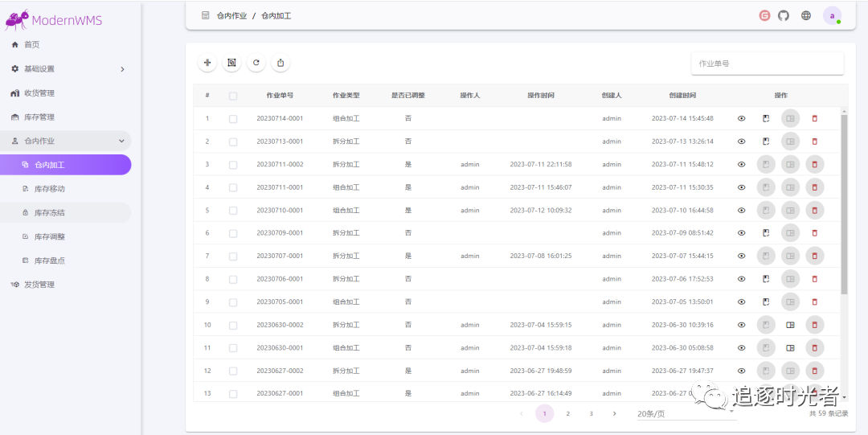Viewport: 868px width, 435px height.
Task: Click the 作业单号 search input field
Action: pyautogui.click(x=767, y=64)
